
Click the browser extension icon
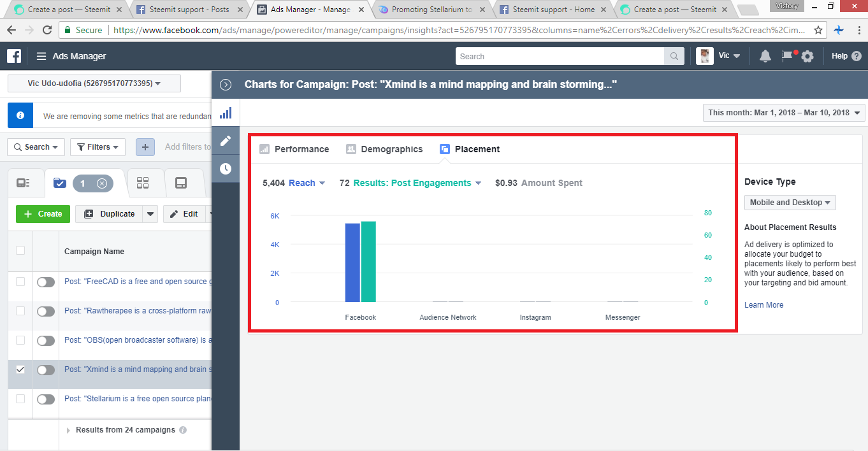click(839, 30)
